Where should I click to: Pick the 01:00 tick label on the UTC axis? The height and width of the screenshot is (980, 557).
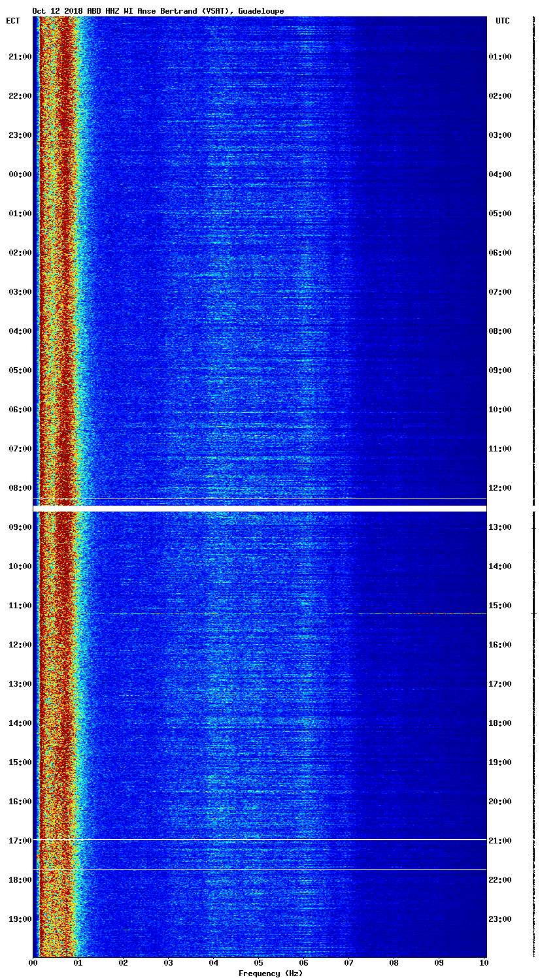(500, 57)
